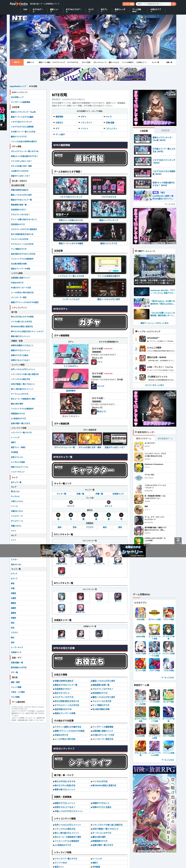Jump to 最新情報 section via arrow link
Viewport: 186px width, 868px height.
[x=58, y=117]
